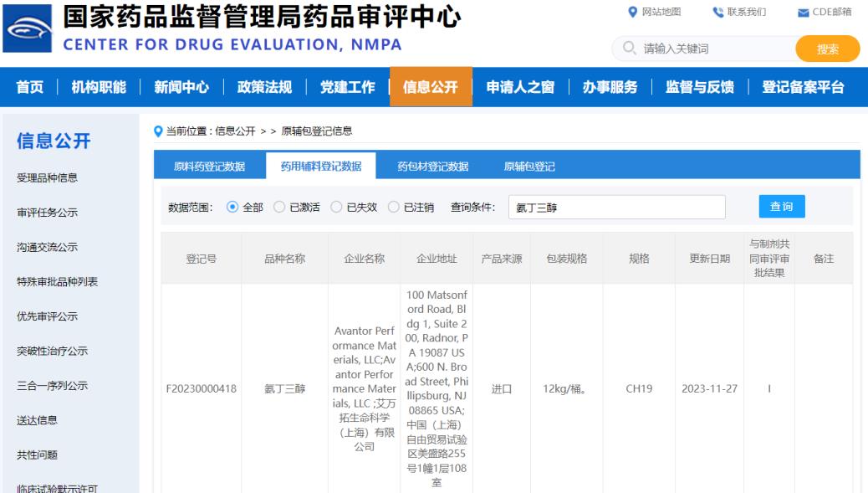The width and height of the screenshot is (868, 493).
Task: Open 突破性治疗公示 in the sidebar
Action: (x=52, y=351)
